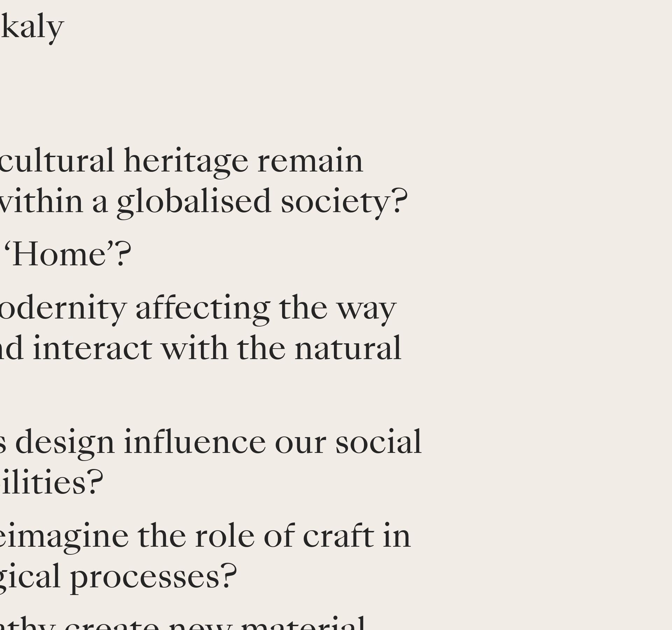Click the word "remain"
Viewport: 672px width, 630px height.
click(x=310, y=161)
